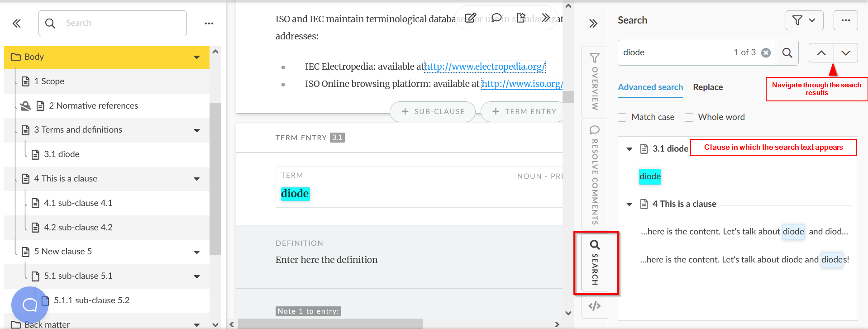Clear the diode search query
The image size is (868, 329).
[x=766, y=52]
